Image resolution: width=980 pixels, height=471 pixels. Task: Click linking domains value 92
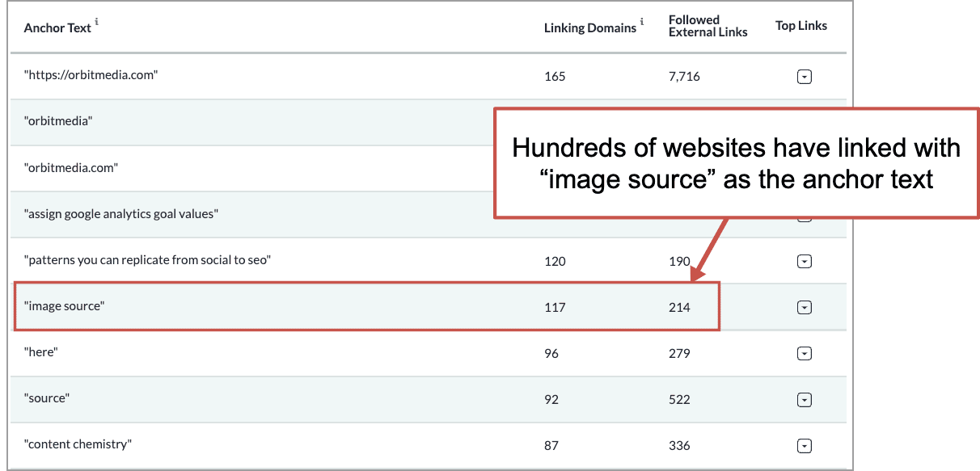pyautogui.click(x=551, y=399)
